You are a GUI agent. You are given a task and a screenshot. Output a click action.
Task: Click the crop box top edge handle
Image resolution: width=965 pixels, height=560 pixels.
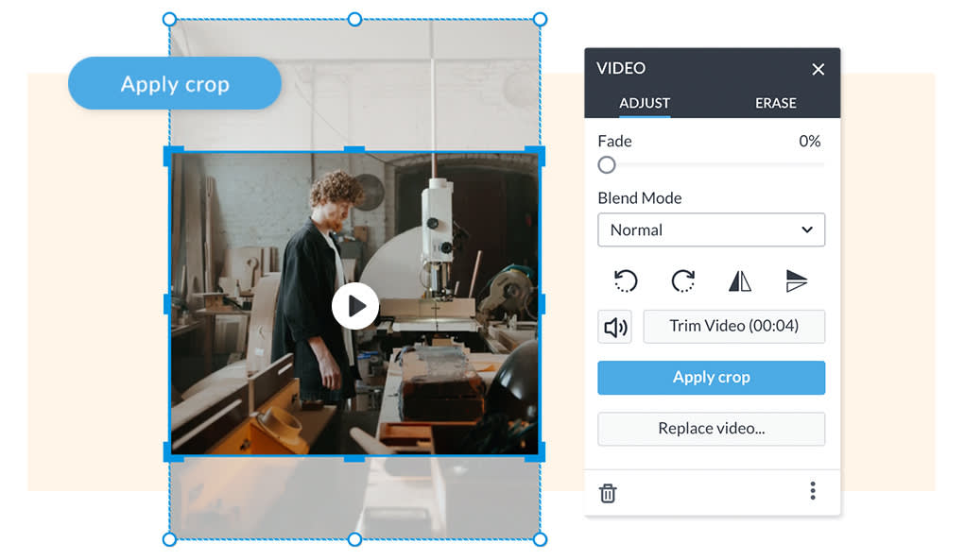(354, 149)
